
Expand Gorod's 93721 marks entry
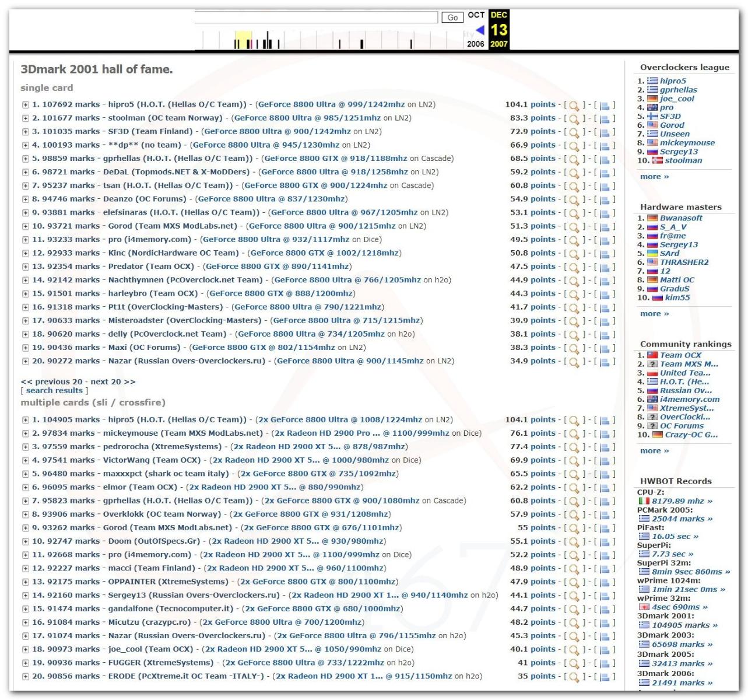tap(26, 226)
